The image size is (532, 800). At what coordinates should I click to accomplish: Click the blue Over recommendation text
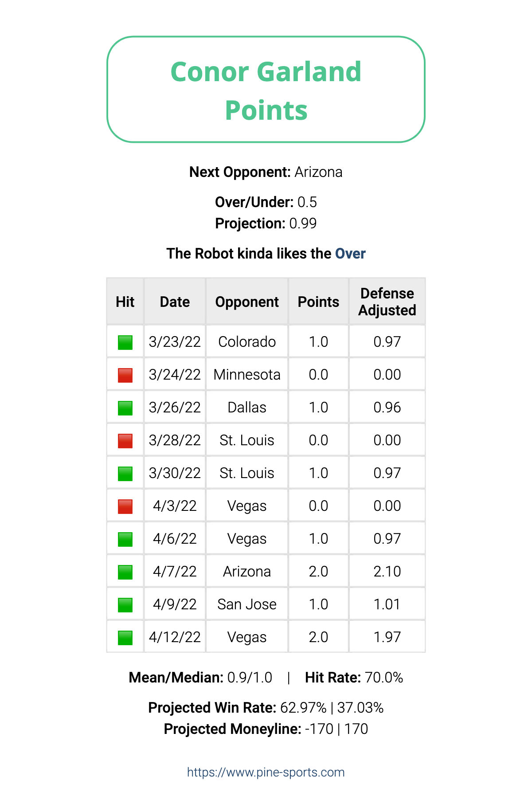350,254
